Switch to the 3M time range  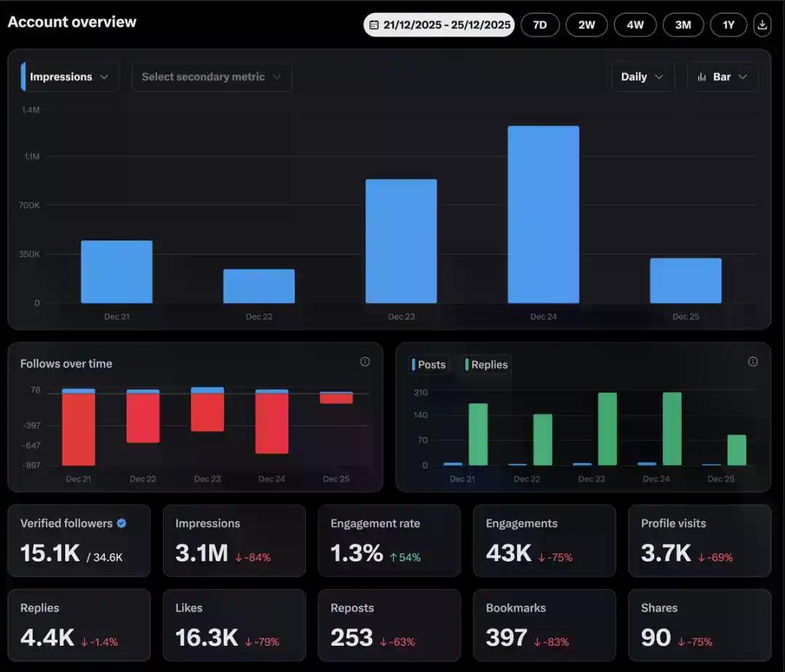pyautogui.click(x=683, y=25)
